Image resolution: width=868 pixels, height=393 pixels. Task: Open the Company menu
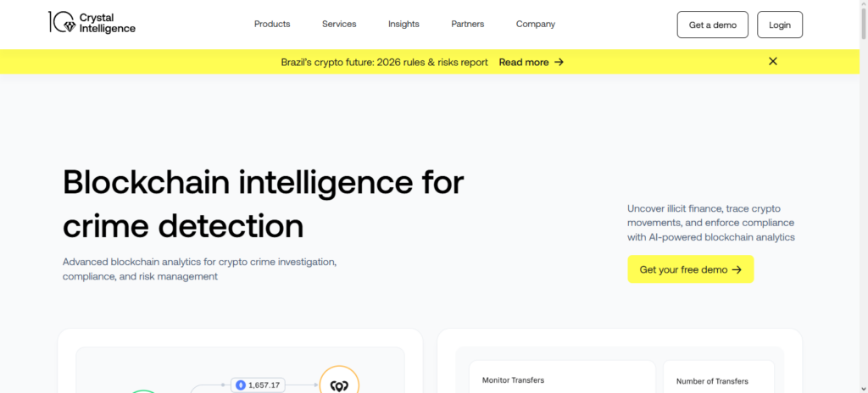point(536,25)
